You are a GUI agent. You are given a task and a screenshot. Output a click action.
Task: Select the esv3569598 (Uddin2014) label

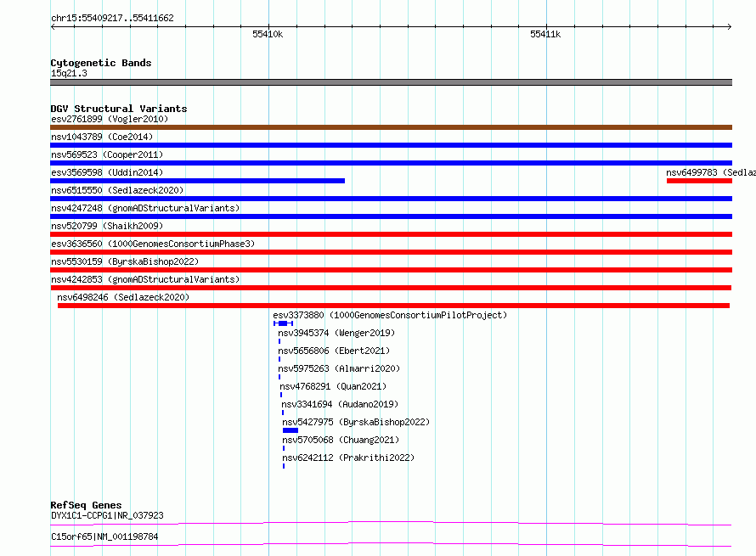(x=107, y=172)
